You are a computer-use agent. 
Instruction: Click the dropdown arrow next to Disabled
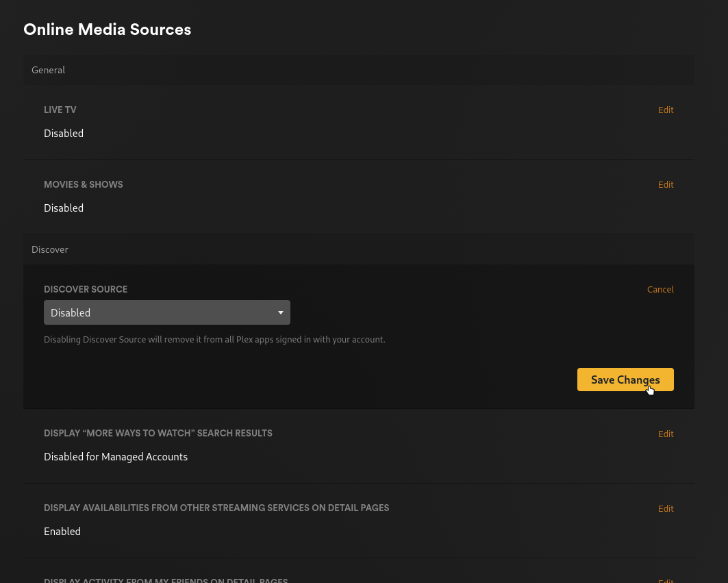point(280,312)
